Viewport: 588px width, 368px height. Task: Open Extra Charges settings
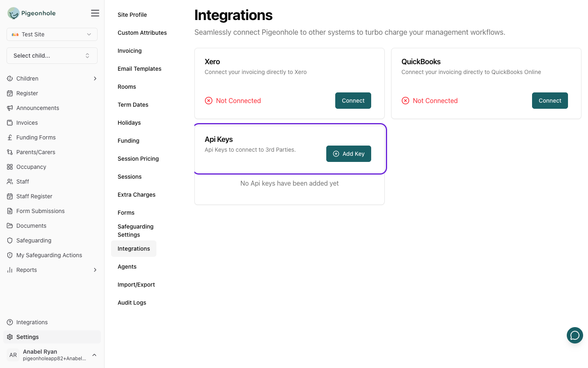click(x=136, y=195)
